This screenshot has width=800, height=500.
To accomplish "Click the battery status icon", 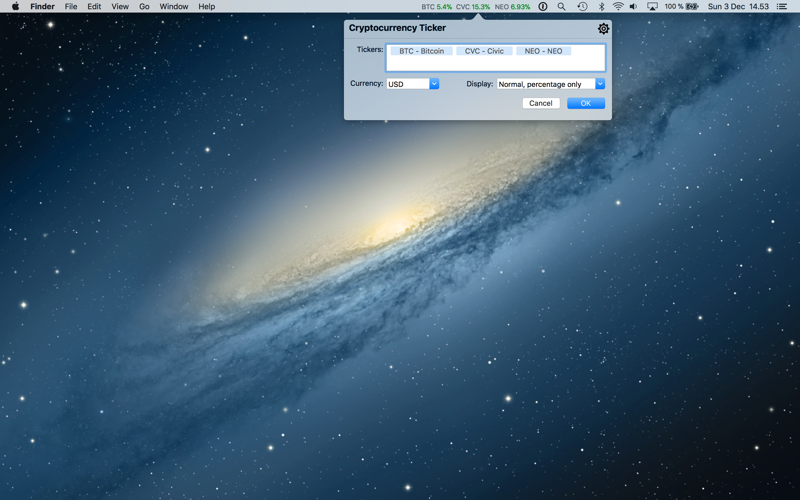I will 692,7.
